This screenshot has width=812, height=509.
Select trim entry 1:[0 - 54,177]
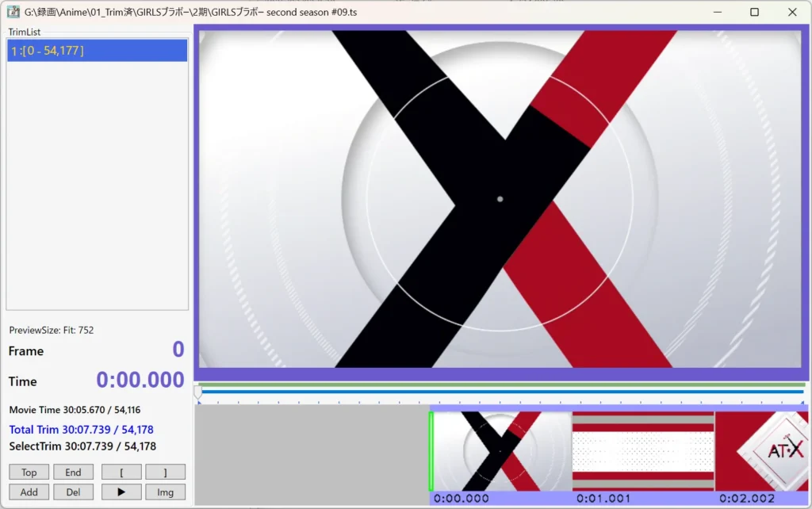tap(97, 51)
